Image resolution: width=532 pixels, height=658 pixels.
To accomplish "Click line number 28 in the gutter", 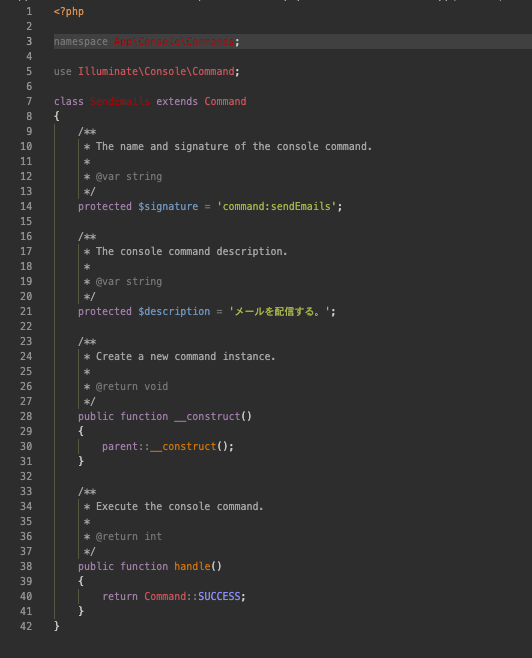I will click(x=26, y=416).
